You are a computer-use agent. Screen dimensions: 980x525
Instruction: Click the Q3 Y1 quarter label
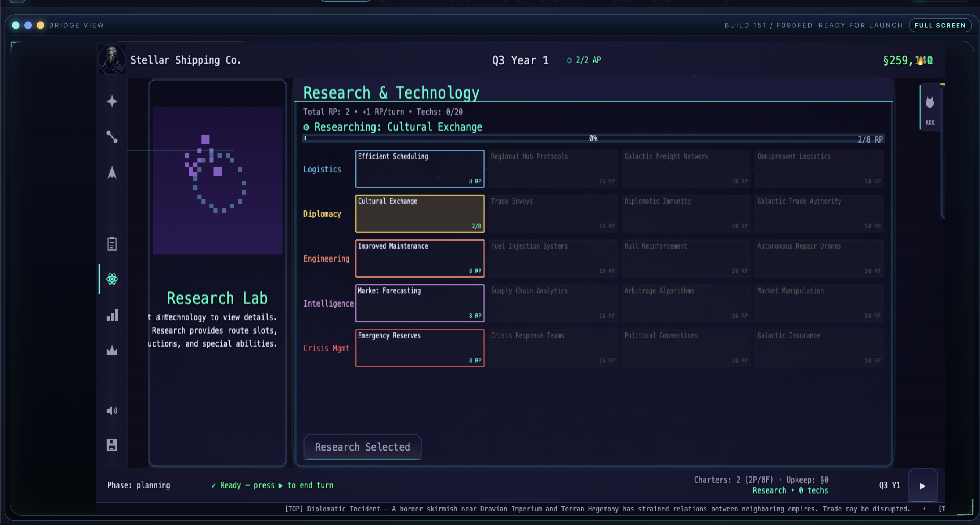pyautogui.click(x=889, y=485)
